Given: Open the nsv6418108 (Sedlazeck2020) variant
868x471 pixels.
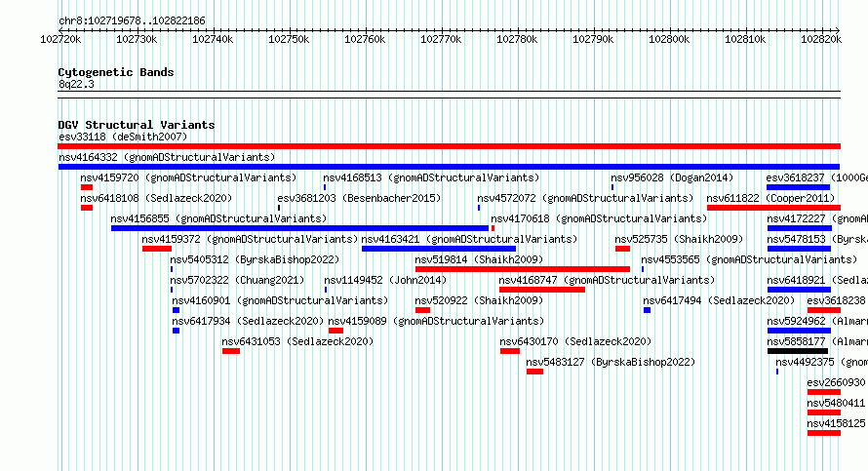Looking at the screenshot, I should (156, 198).
